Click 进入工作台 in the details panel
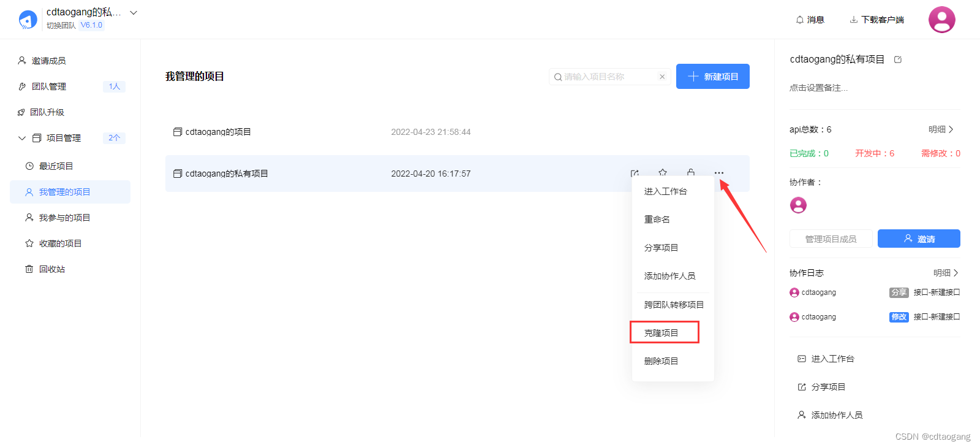 click(x=826, y=359)
